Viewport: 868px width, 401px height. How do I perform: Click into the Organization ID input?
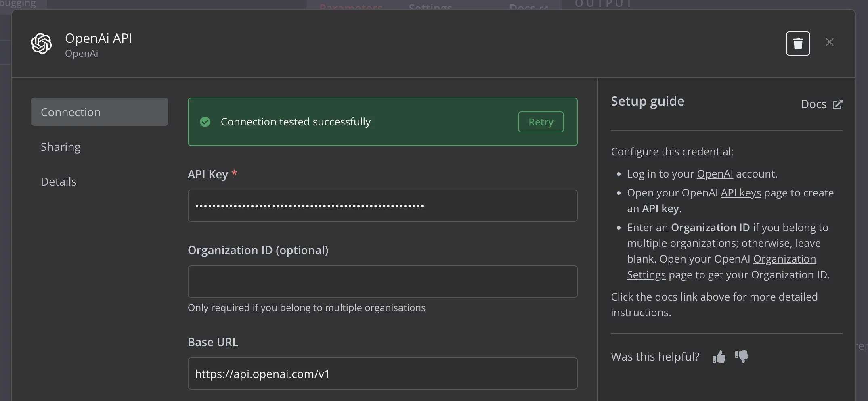[382, 282]
